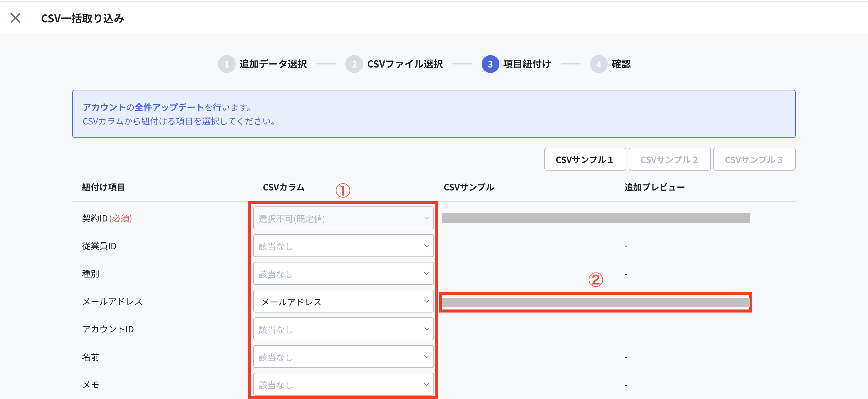Click step 4 circle 確認
The image size is (868, 399).
tap(599, 64)
